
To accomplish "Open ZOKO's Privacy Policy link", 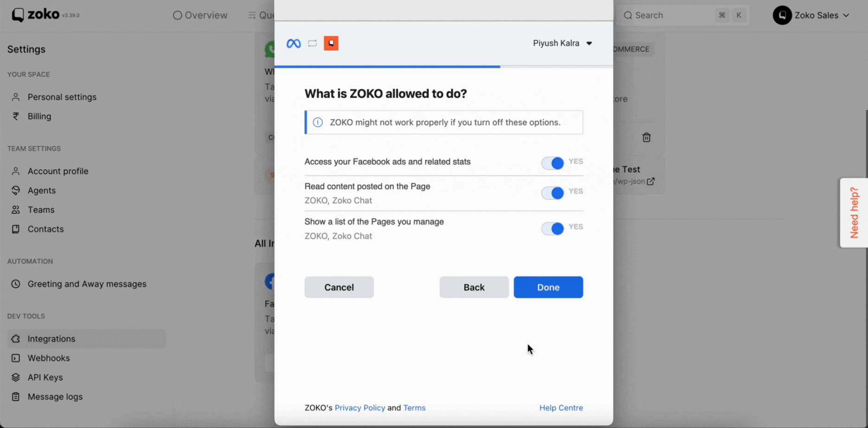I will (360, 408).
